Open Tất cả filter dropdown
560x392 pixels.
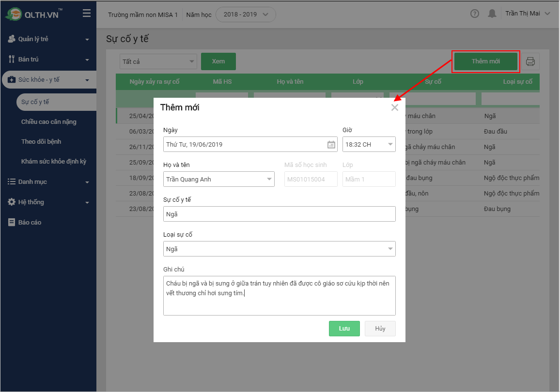point(158,61)
